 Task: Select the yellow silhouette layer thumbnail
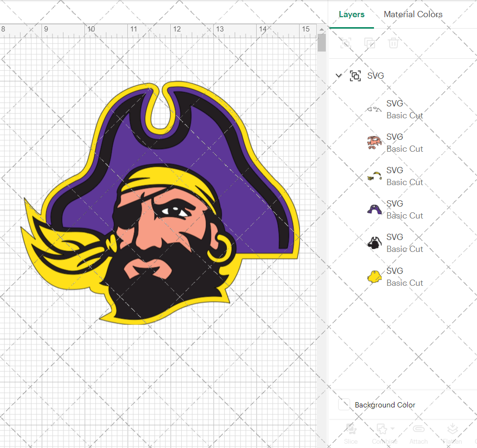coord(374,277)
